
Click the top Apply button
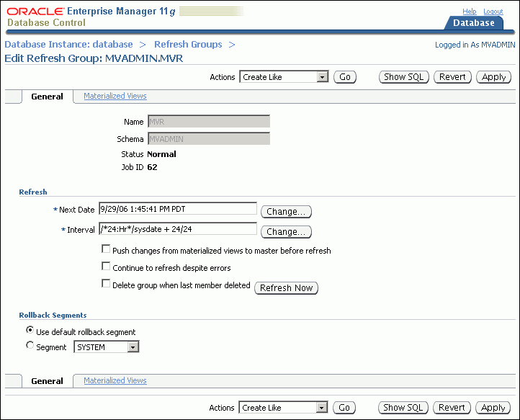coord(493,77)
